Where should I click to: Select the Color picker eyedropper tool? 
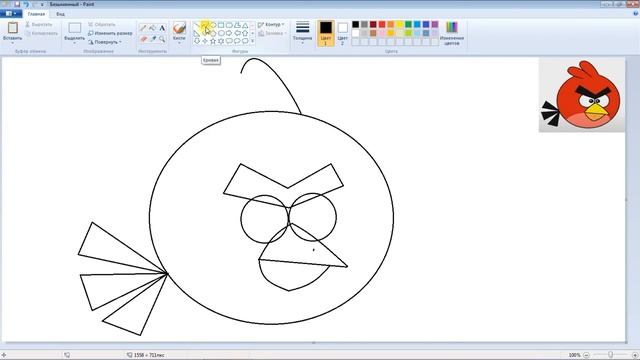pos(152,39)
